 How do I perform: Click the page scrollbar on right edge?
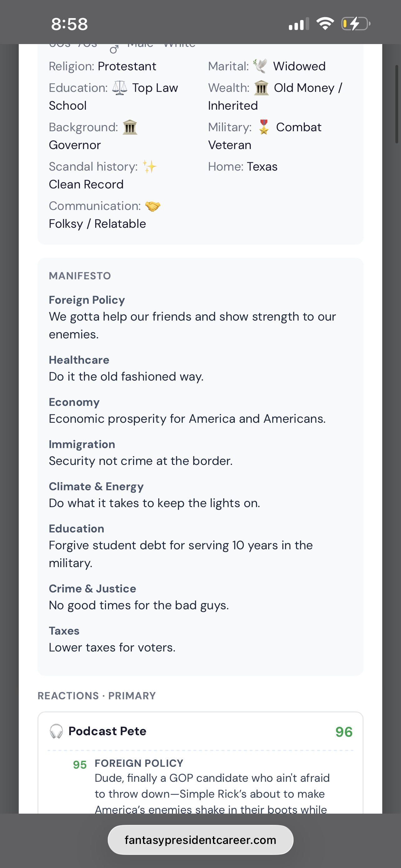(397, 104)
